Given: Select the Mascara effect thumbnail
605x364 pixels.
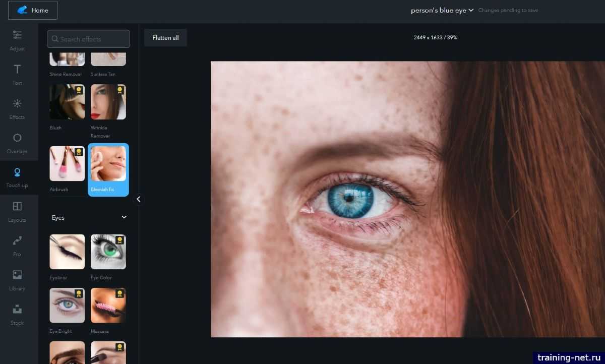Looking at the screenshot, I should tap(108, 306).
